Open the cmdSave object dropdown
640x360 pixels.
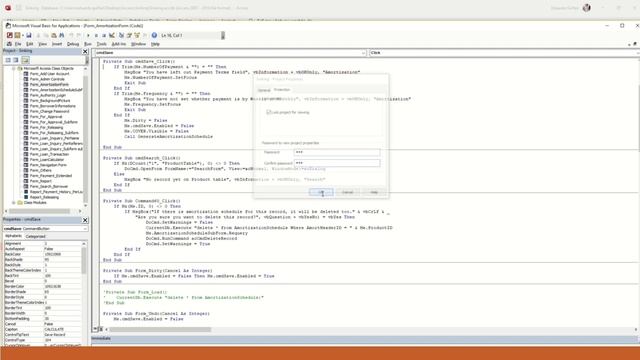pos(363,53)
